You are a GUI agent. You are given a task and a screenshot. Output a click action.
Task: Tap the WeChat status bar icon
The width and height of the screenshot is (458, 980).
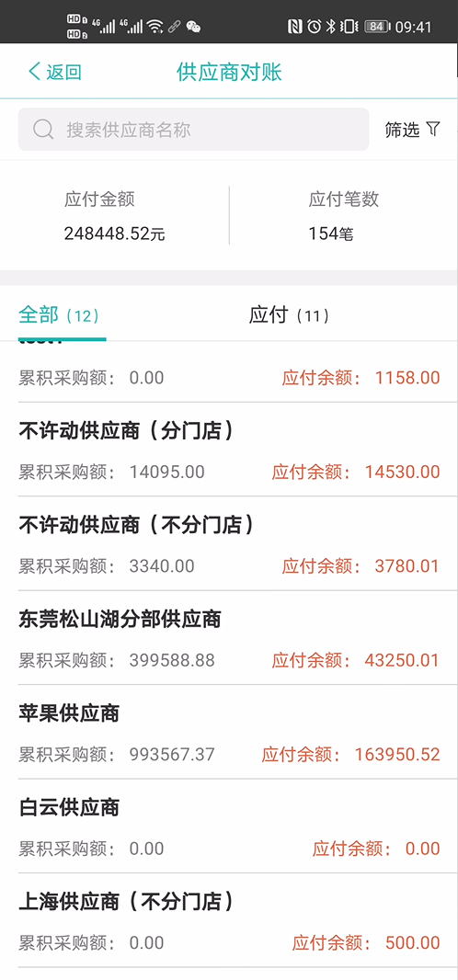194,27
